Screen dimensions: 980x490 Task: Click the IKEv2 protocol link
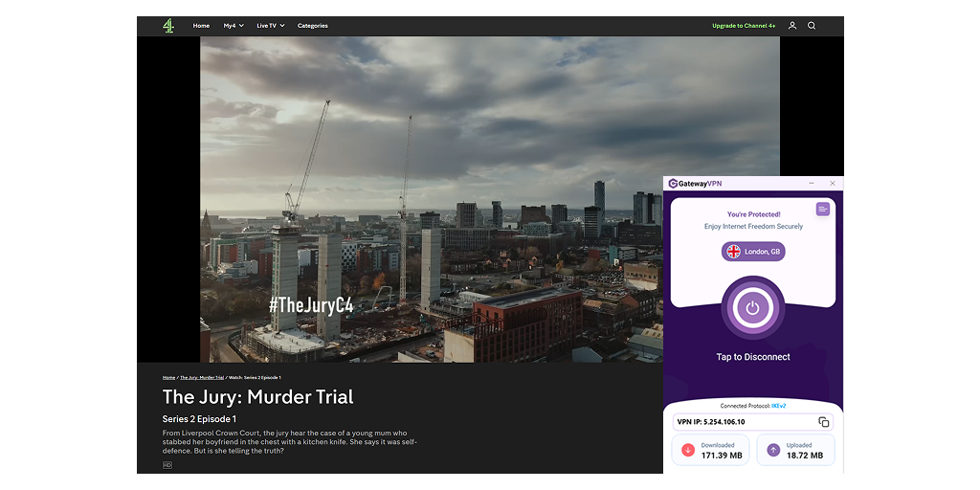point(778,406)
